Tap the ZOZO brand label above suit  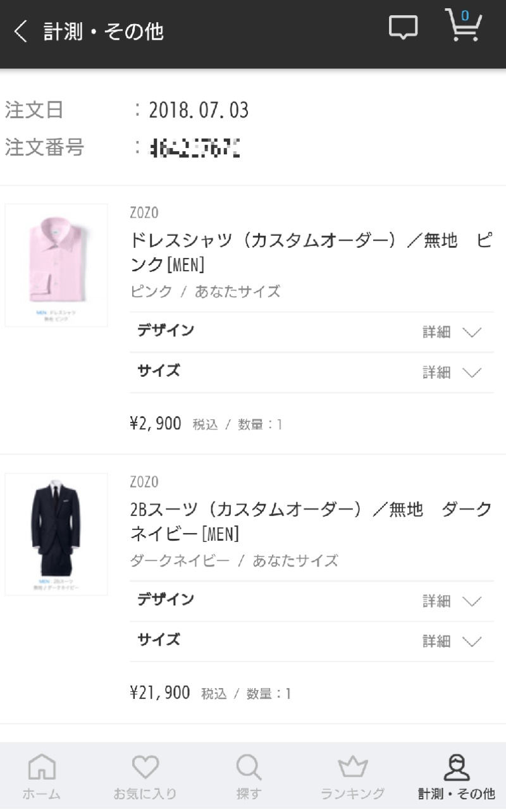point(144,482)
